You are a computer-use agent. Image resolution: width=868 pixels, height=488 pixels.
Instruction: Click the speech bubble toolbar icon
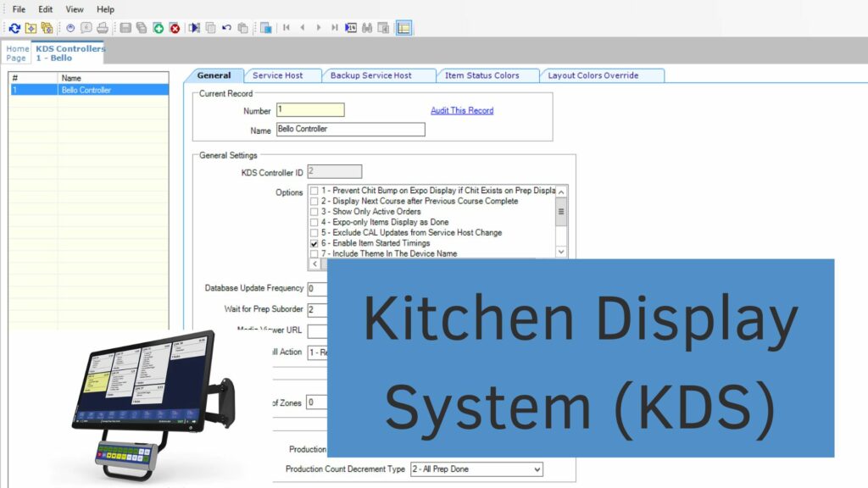86,28
